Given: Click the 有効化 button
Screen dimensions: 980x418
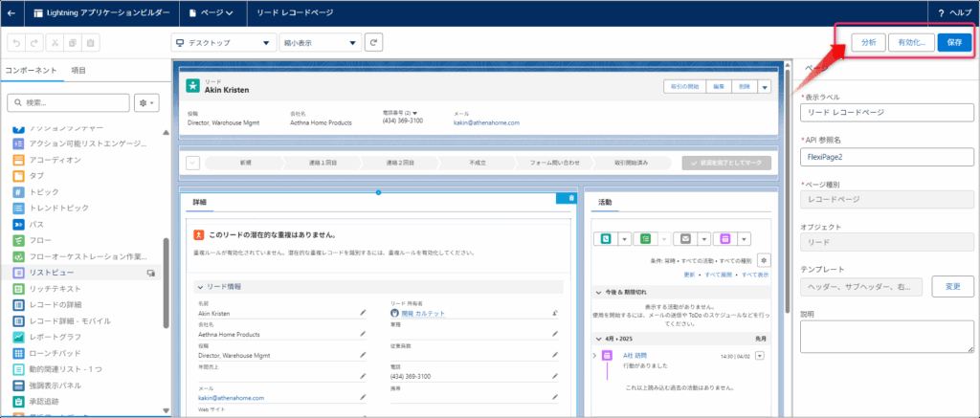Looking at the screenshot, I should 909,42.
